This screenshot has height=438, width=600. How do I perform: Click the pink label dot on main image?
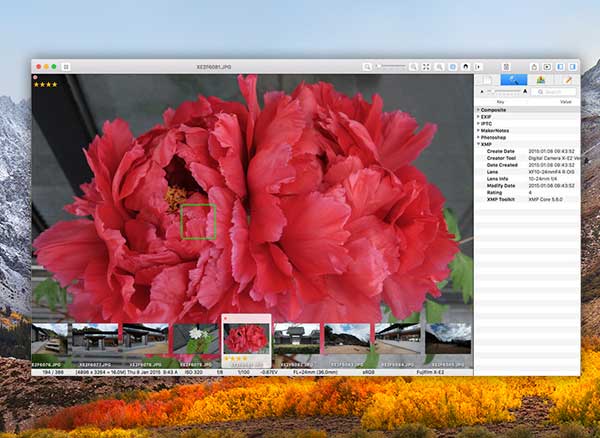coord(35,77)
